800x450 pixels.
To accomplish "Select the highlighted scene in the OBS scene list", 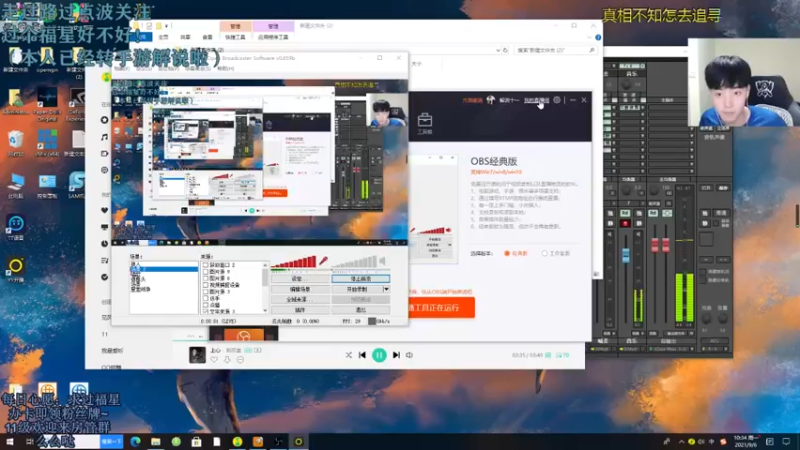I will pyautogui.click(x=163, y=269).
